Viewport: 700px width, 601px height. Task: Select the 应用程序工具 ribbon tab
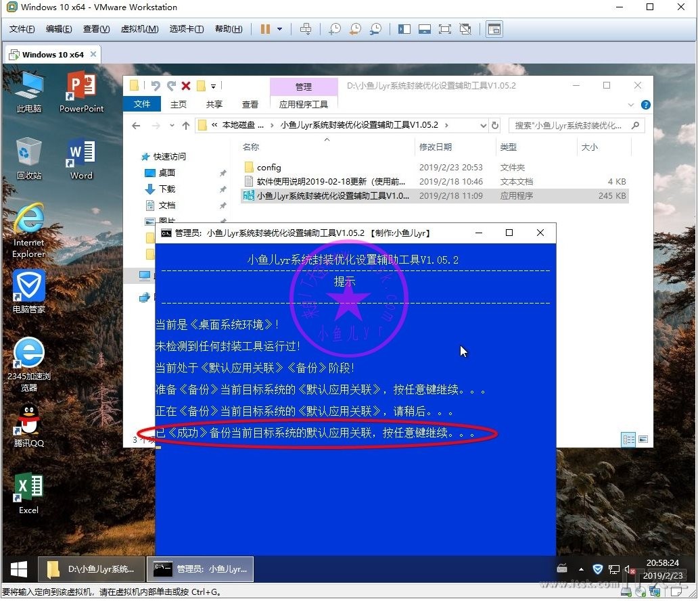pyautogui.click(x=304, y=104)
